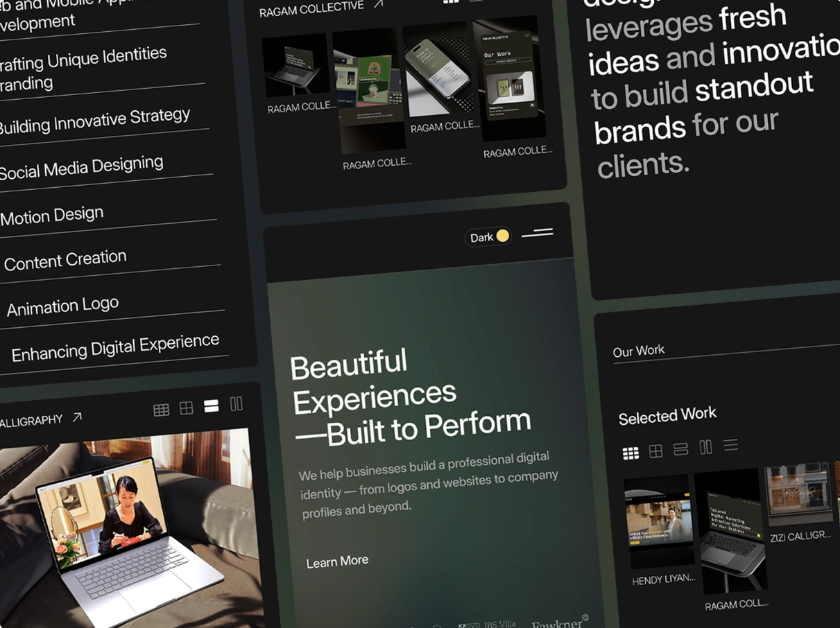This screenshot has height=628, width=840.
Task: Click the ZIZI CALLIGR caption text
Action: (800, 537)
